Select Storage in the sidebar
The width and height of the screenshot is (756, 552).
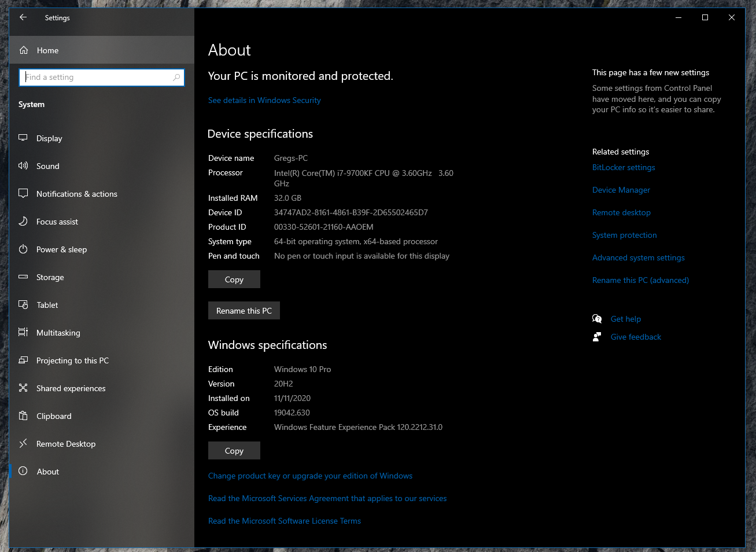102,277
